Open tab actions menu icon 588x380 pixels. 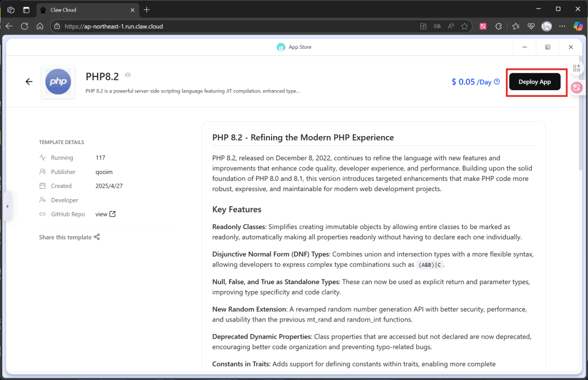coord(26,10)
